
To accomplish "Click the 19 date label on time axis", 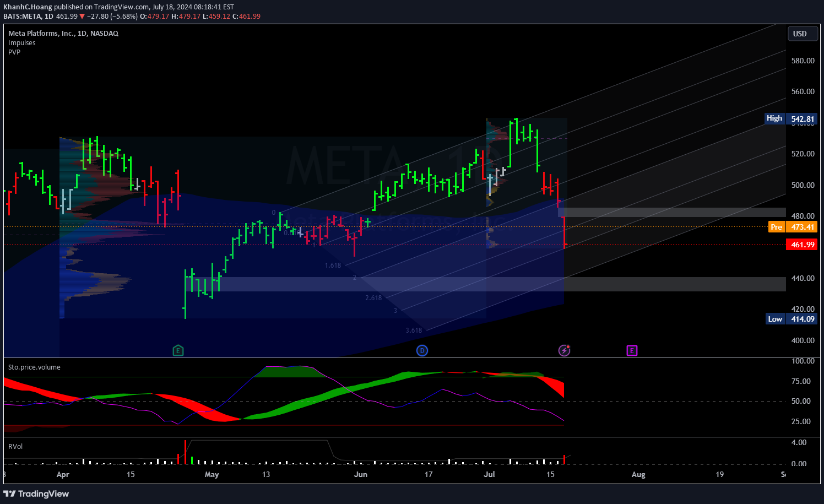I will click(x=719, y=474).
